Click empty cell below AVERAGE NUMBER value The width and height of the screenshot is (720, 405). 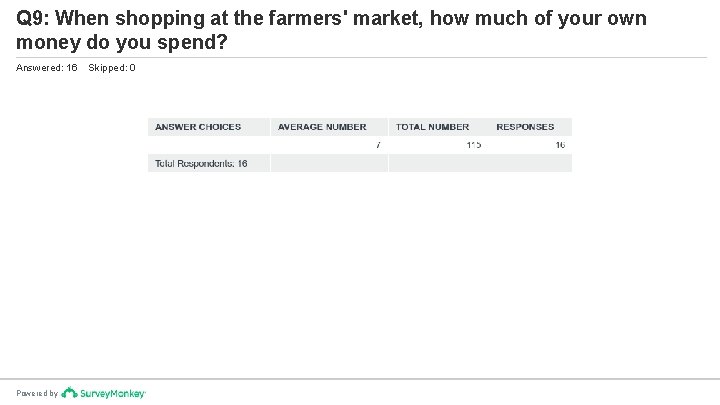pos(328,163)
